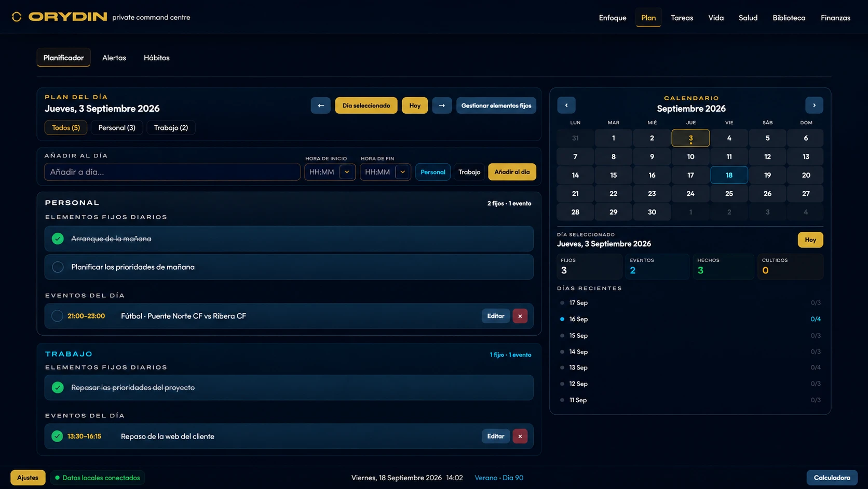Click Hoy button under calendar

point(810,240)
